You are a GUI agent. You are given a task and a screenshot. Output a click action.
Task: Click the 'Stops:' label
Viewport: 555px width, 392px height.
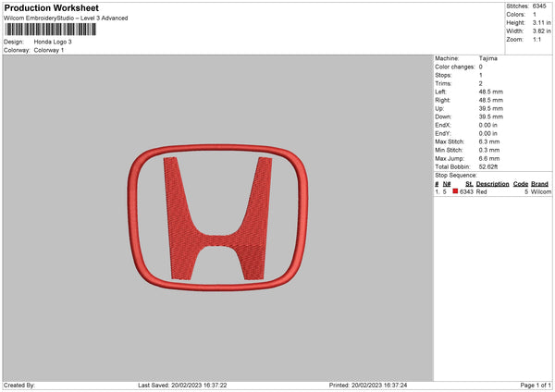pos(443,76)
